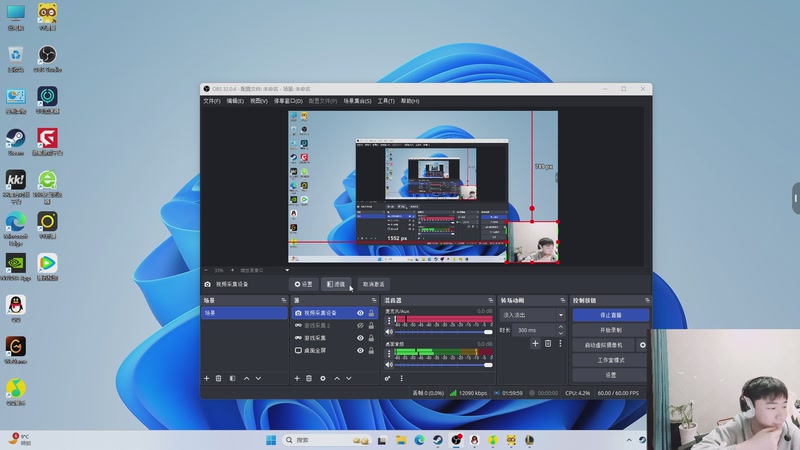Hide the 视频采集设备 source eye icon
The width and height of the screenshot is (800, 450).
tap(360, 313)
